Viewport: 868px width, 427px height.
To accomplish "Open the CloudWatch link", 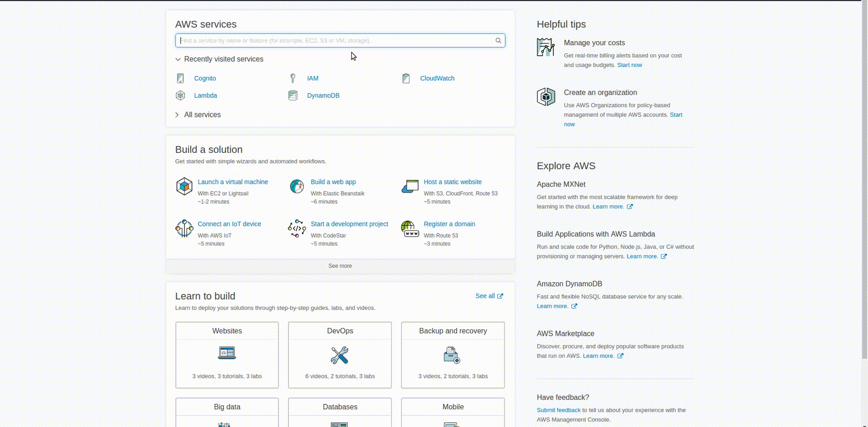I will tap(437, 78).
